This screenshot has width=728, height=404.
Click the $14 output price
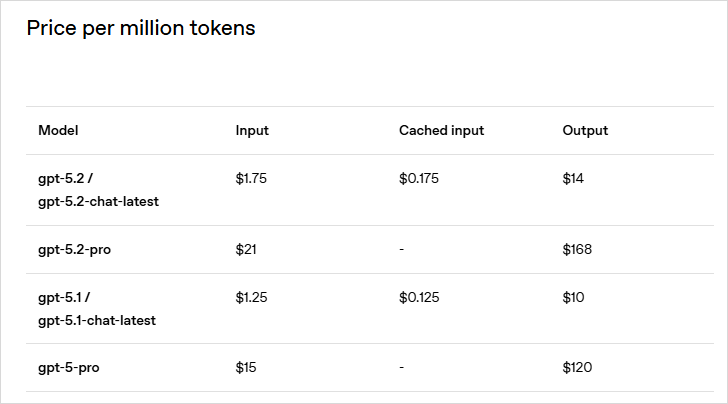pyautogui.click(x=573, y=179)
